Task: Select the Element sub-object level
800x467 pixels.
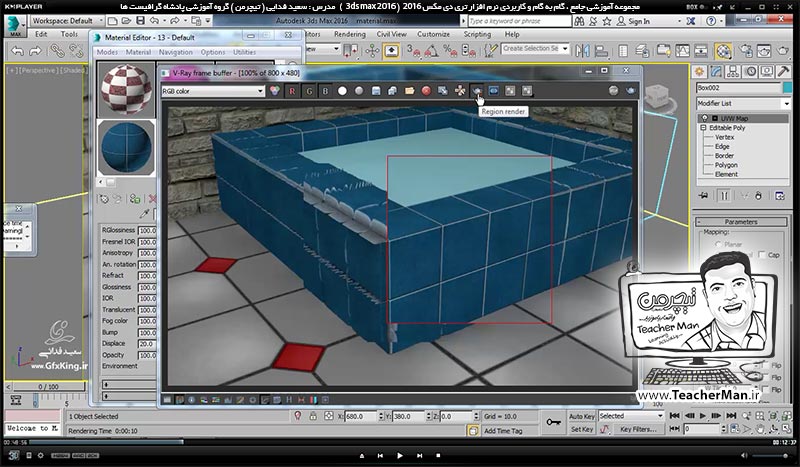Action: (726, 174)
